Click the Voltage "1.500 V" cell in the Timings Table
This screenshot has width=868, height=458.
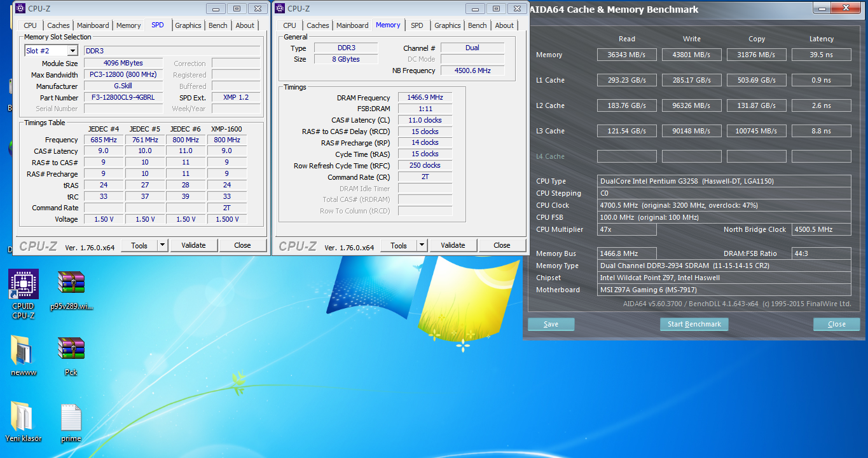[227, 219]
